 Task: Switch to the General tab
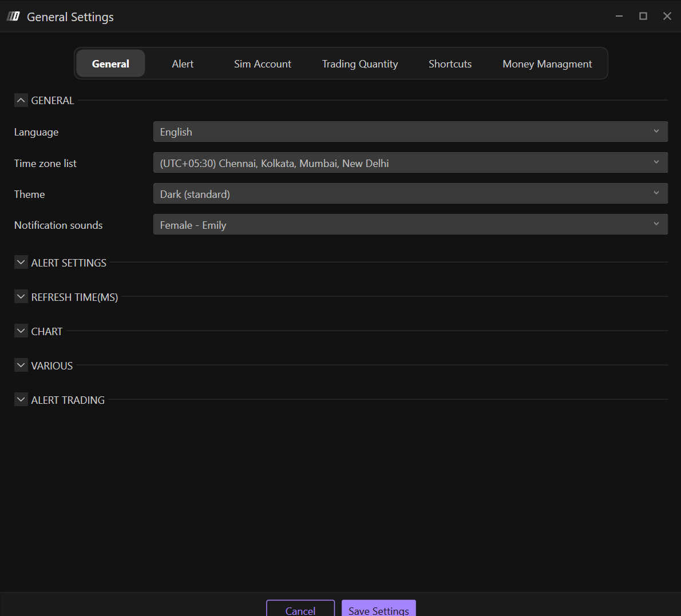pos(110,63)
